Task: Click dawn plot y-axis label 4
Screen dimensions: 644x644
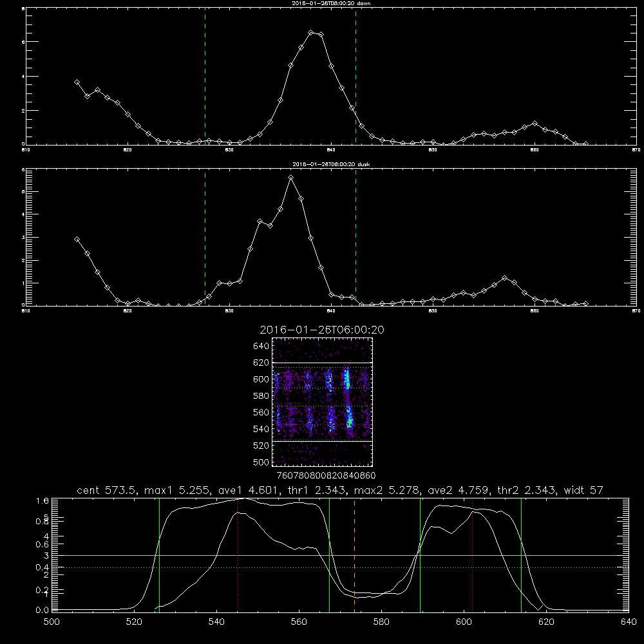Action: pyautogui.click(x=23, y=77)
